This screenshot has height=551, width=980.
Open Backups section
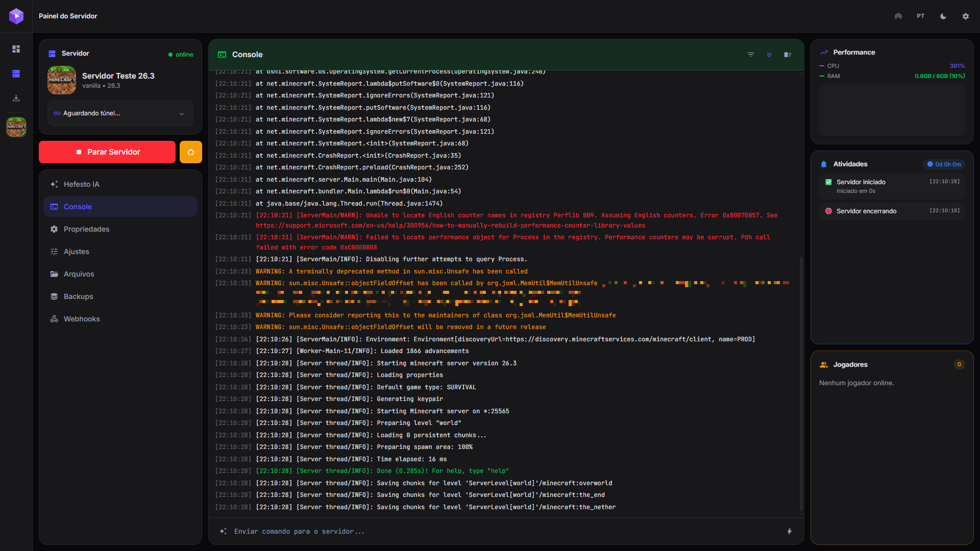point(120,296)
